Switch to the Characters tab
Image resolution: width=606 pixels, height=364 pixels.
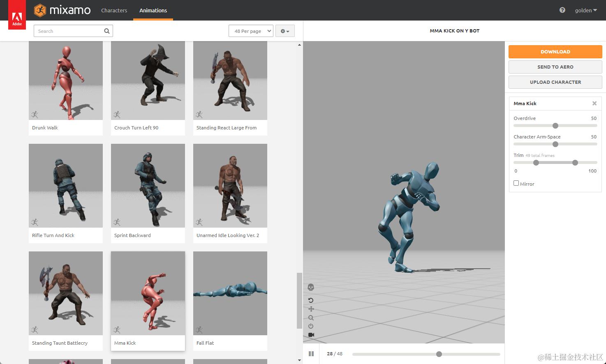114,10
